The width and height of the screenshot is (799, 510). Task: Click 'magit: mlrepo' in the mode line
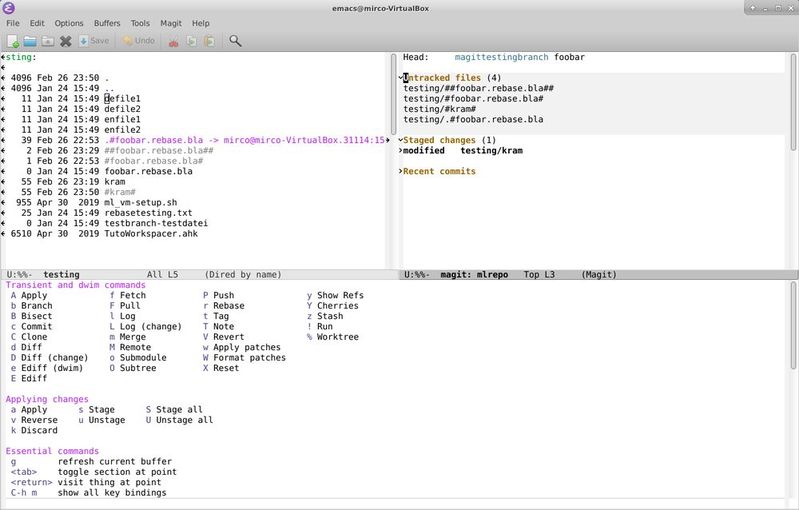click(x=474, y=275)
